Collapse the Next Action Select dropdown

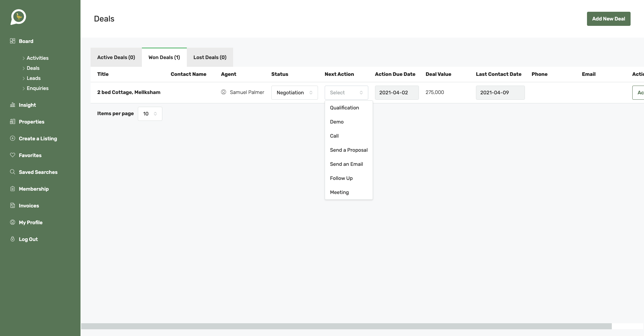346,93
